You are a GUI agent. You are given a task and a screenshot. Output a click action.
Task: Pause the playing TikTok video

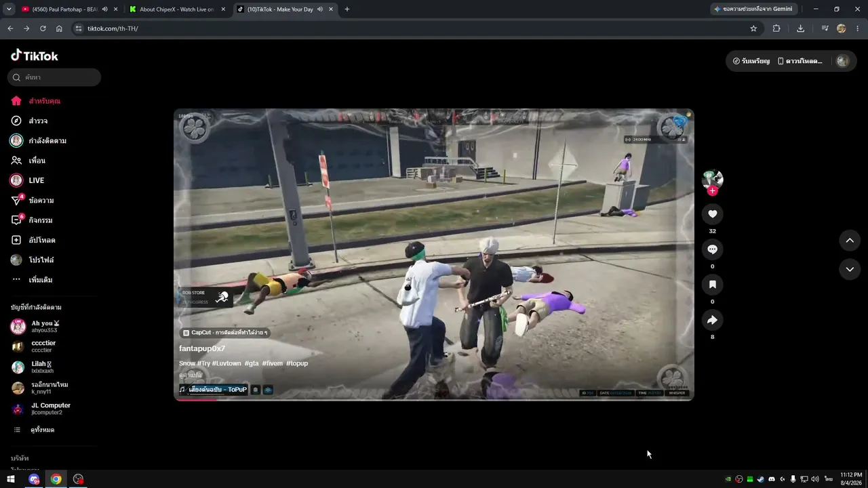pyautogui.click(x=434, y=255)
